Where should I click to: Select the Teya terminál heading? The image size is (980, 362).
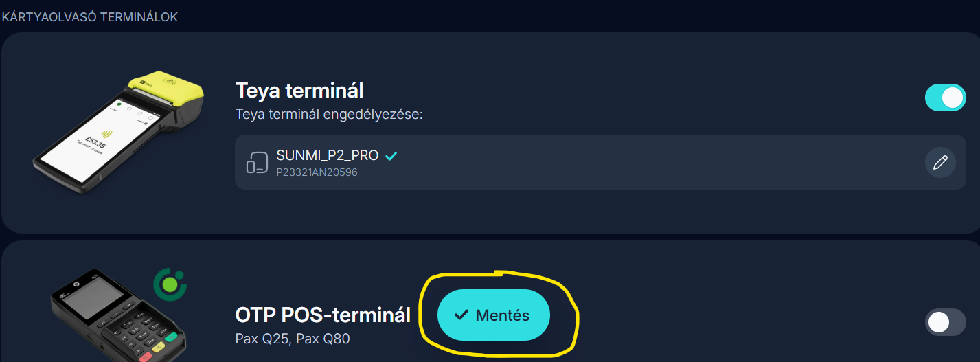(x=299, y=91)
